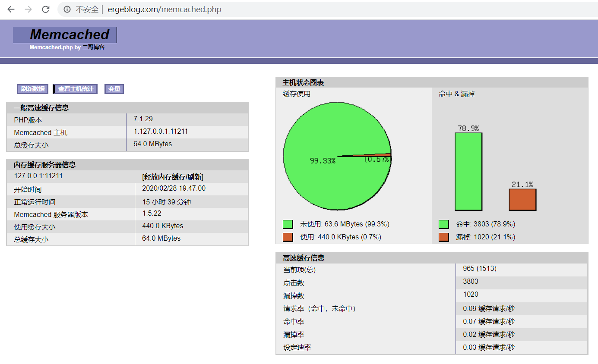Select Memcached host value 1.127.0.0.1:11211
Viewport: 598px width, 364px height.
[161, 132]
